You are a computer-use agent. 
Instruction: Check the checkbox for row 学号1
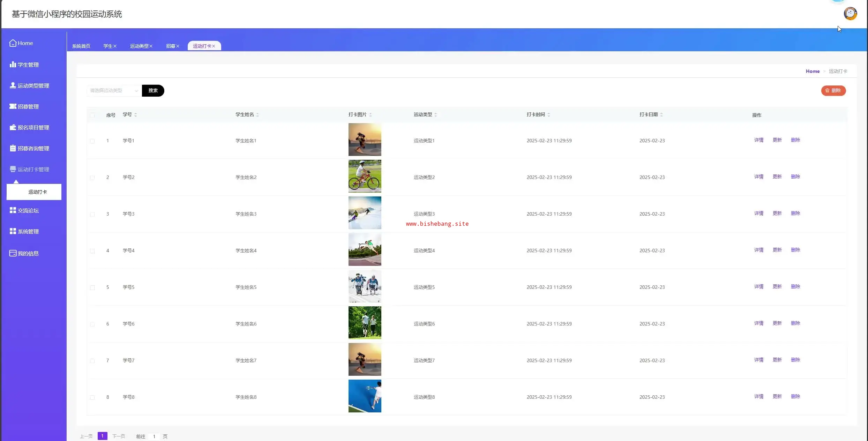[92, 141]
